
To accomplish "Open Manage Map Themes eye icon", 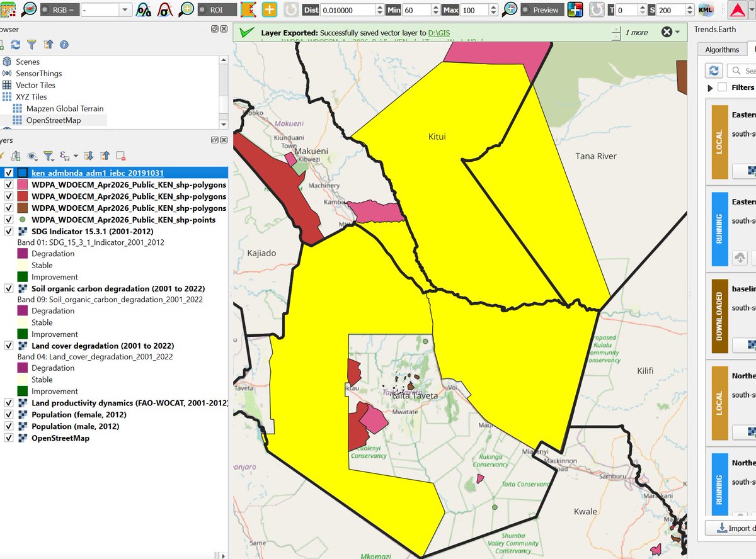I will (x=32, y=155).
